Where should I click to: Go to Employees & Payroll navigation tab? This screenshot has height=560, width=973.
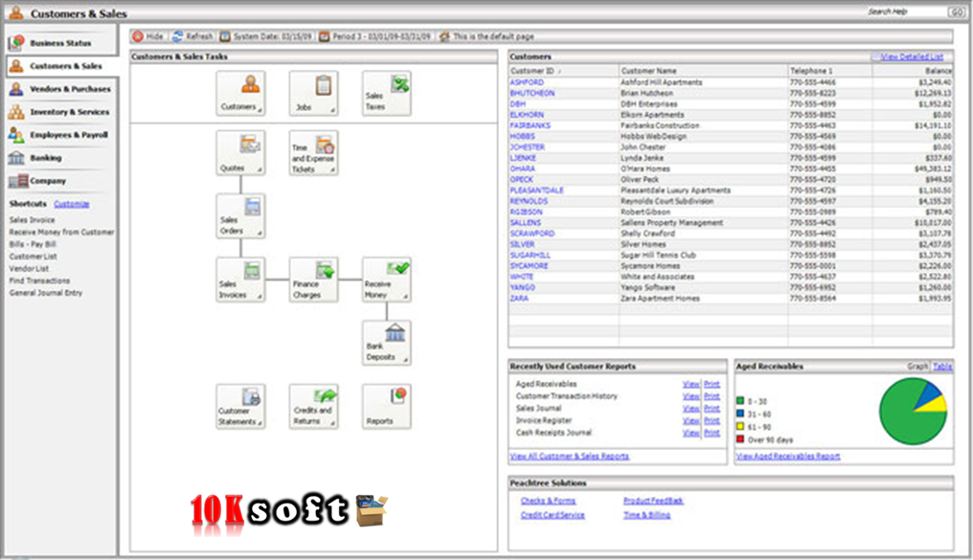(x=60, y=135)
